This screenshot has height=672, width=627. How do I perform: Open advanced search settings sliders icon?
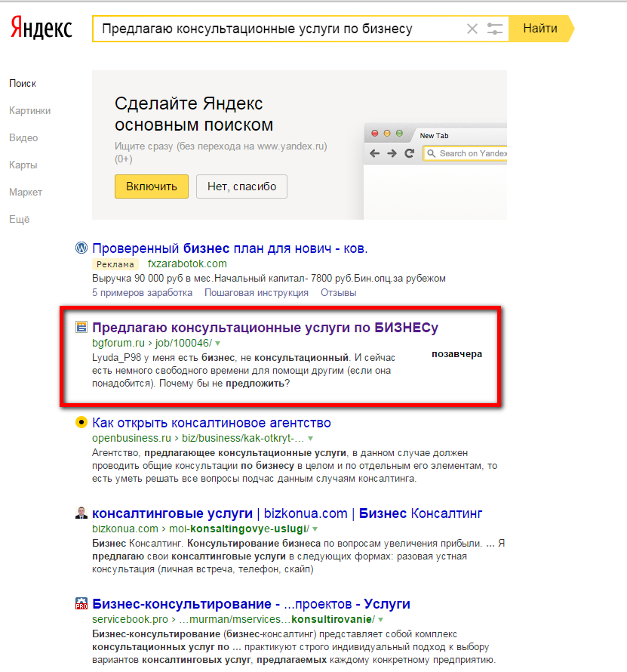click(495, 29)
